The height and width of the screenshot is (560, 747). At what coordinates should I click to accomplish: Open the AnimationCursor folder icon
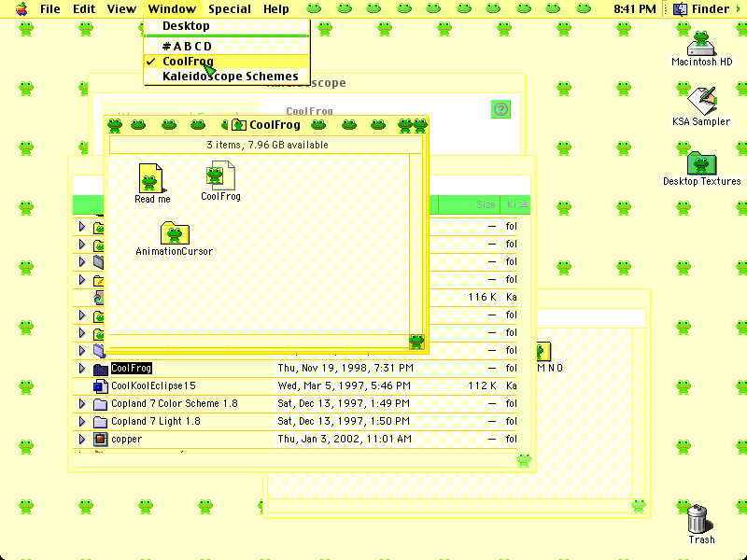[175, 233]
